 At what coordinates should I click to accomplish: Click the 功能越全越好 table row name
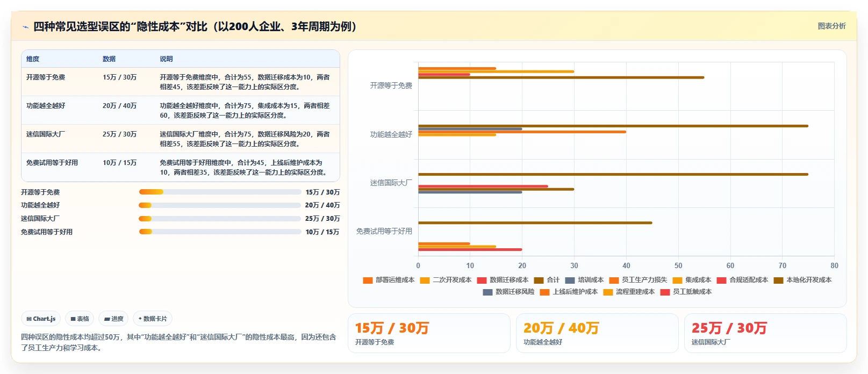click(x=46, y=106)
